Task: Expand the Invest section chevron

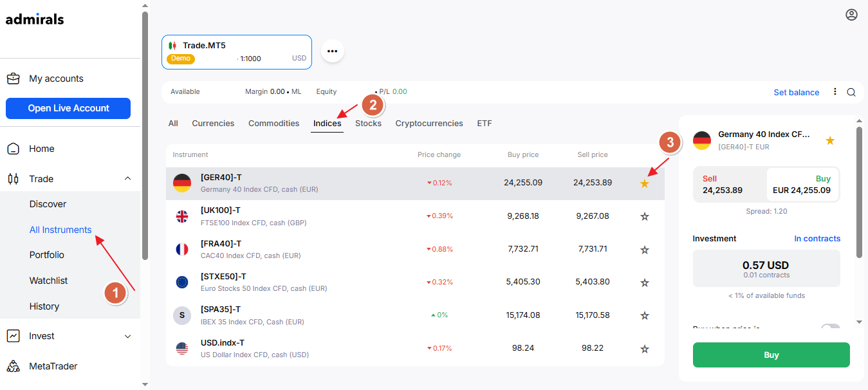Action: point(127,336)
